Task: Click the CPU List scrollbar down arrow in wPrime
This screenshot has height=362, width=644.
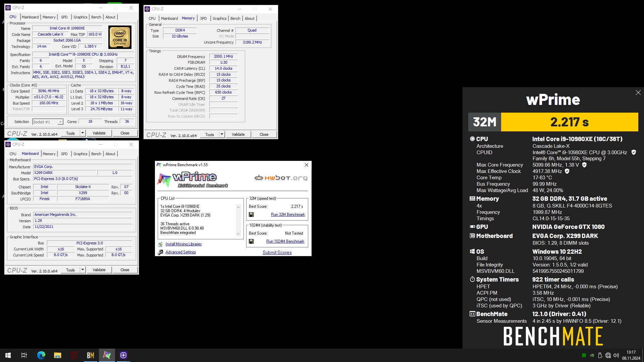Action: coord(238,234)
